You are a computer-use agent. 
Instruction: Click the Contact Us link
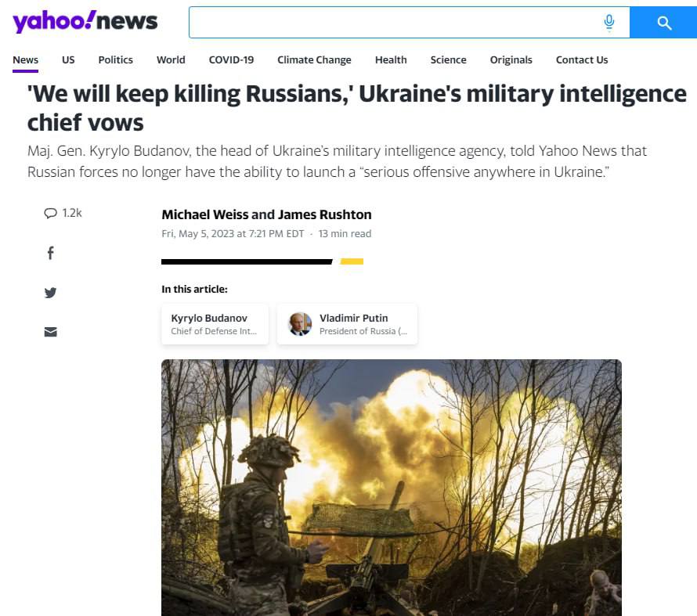point(582,60)
